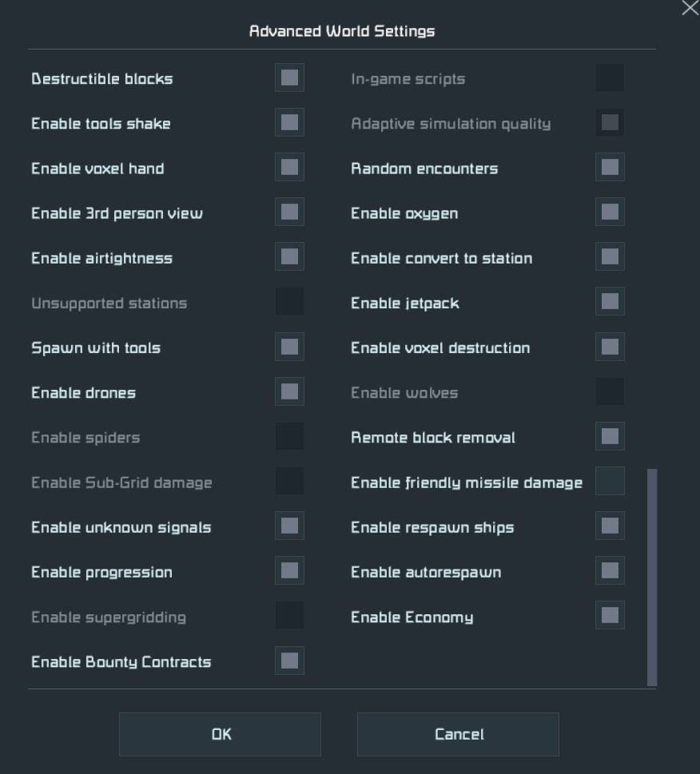Toggle Enable voxel hand checkbox
The image size is (700, 774).
[289, 167]
